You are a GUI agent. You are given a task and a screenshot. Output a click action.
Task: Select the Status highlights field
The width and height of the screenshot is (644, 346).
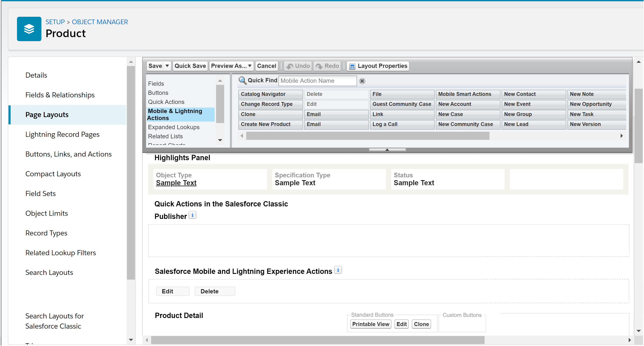tap(447, 179)
